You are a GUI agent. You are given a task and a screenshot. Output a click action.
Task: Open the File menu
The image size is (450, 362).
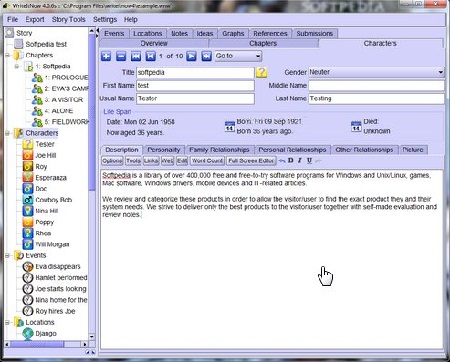pyautogui.click(x=13, y=20)
